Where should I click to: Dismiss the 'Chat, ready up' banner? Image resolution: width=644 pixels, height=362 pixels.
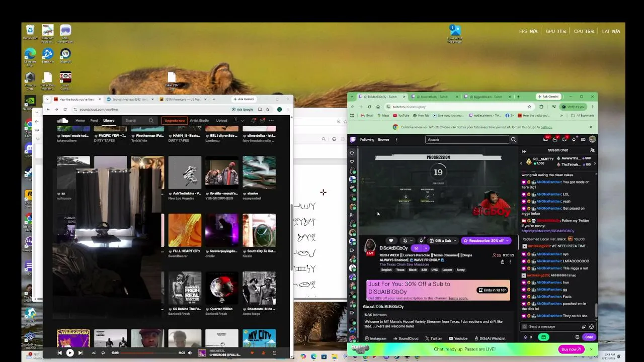591,349
